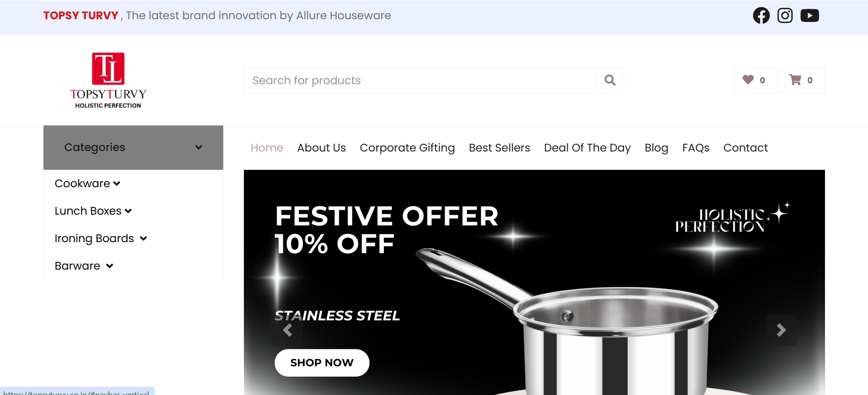Open Corporate Gifting menu item

pos(407,148)
